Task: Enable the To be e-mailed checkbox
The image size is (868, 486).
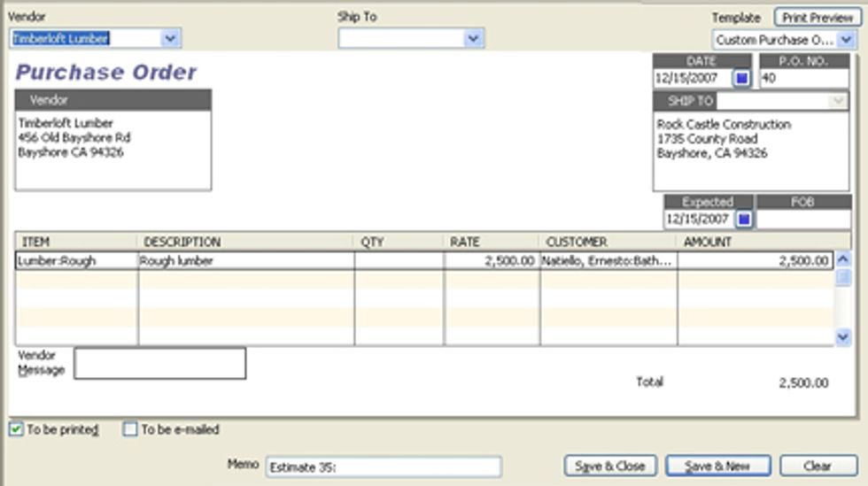Action: coord(130,429)
